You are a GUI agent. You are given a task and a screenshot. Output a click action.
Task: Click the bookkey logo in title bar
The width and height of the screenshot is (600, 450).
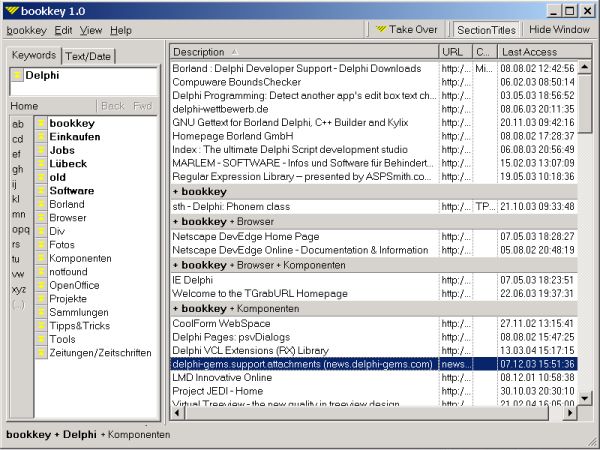click(12, 10)
